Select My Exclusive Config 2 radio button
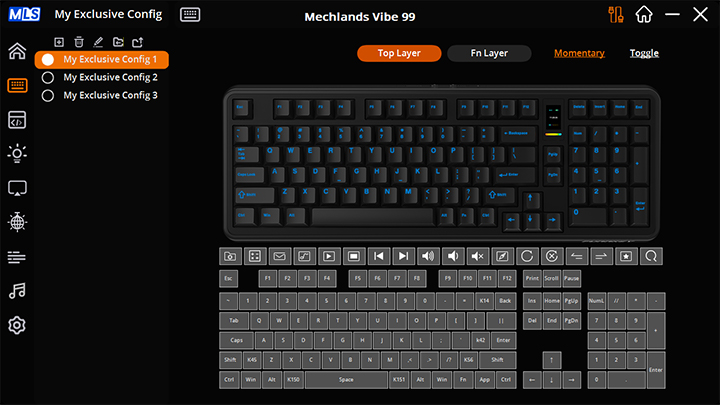The image size is (720, 405). coord(48,78)
